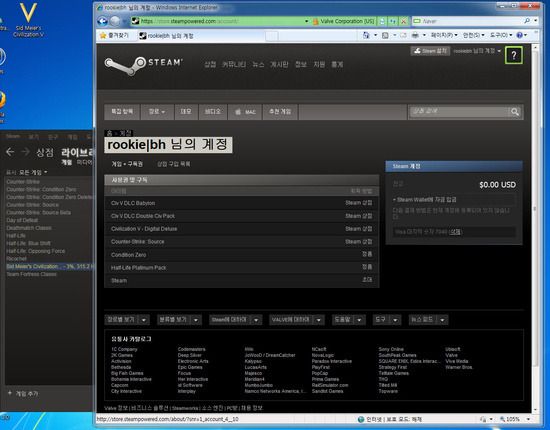
Task: Click the Steam Wallet 자금 입금 link
Action: pos(427,200)
